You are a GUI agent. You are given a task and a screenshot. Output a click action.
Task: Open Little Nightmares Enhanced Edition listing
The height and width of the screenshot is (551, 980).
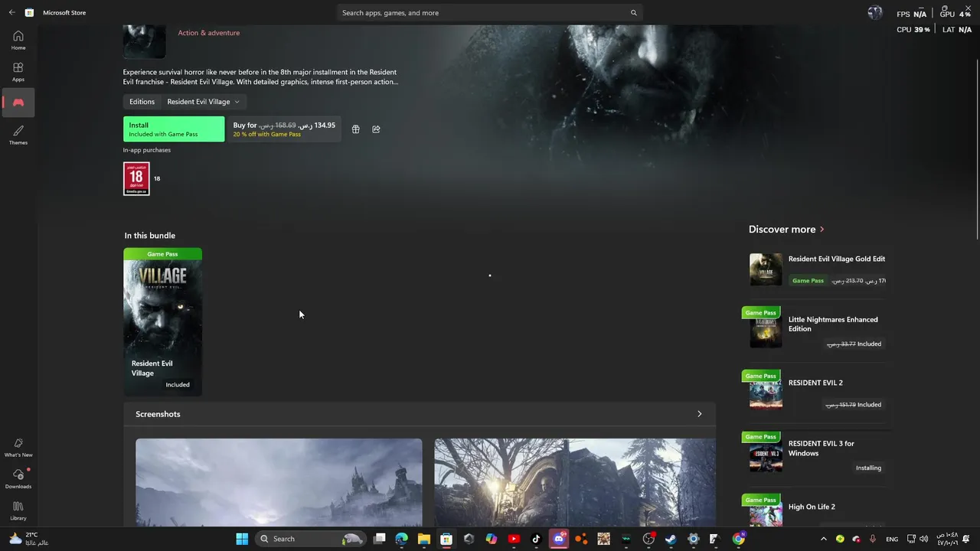817,329
